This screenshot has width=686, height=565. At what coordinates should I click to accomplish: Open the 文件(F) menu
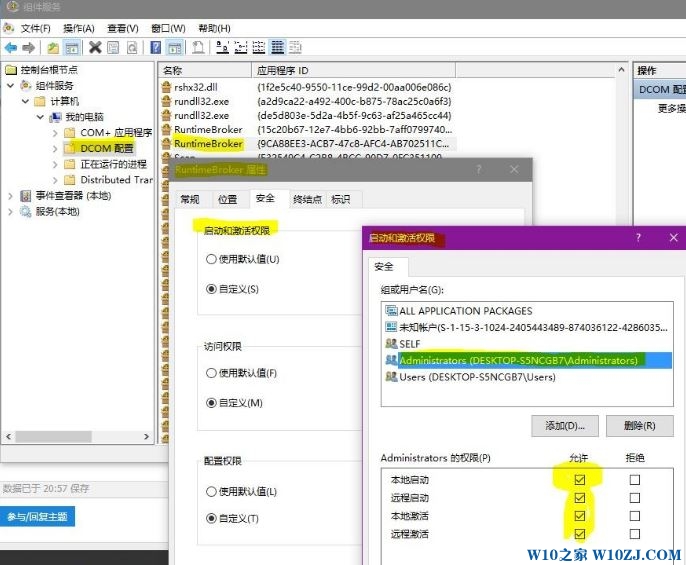pyautogui.click(x=35, y=28)
